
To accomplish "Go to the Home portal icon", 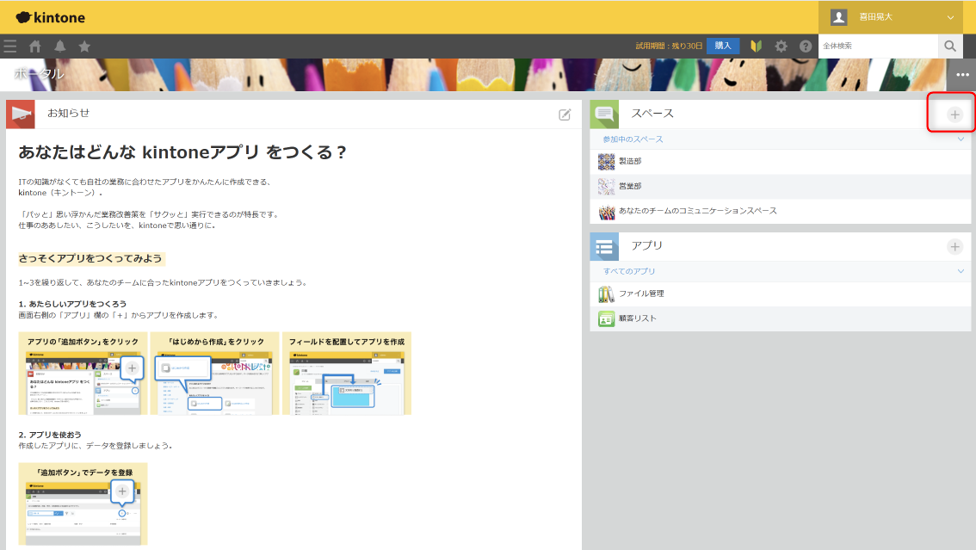I will [35, 46].
